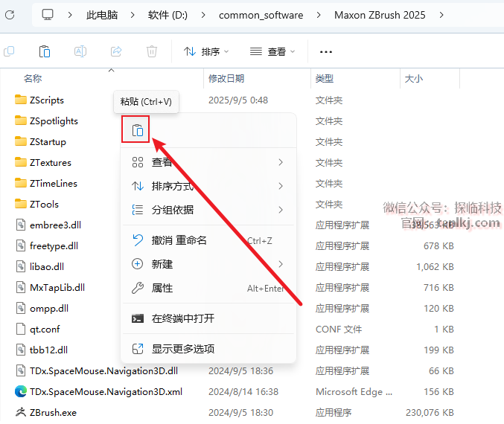Click the 1,062 KB size cell

[436, 266]
